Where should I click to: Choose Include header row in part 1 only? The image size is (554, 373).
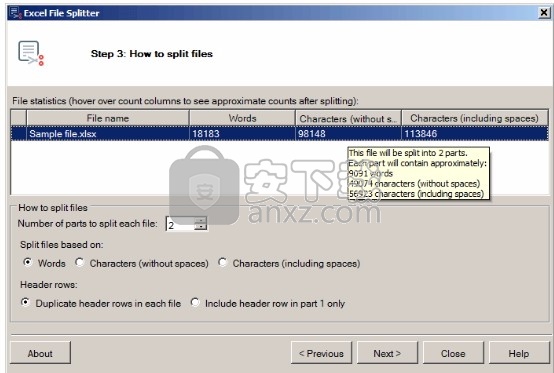[x=195, y=302]
